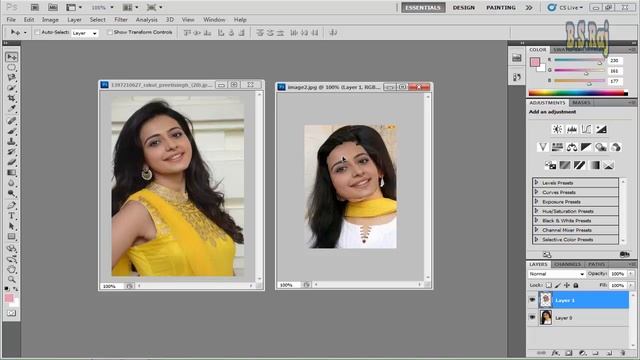The width and height of the screenshot is (640, 360).
Task: Select the Hand tool
Action: pos(11,269)
